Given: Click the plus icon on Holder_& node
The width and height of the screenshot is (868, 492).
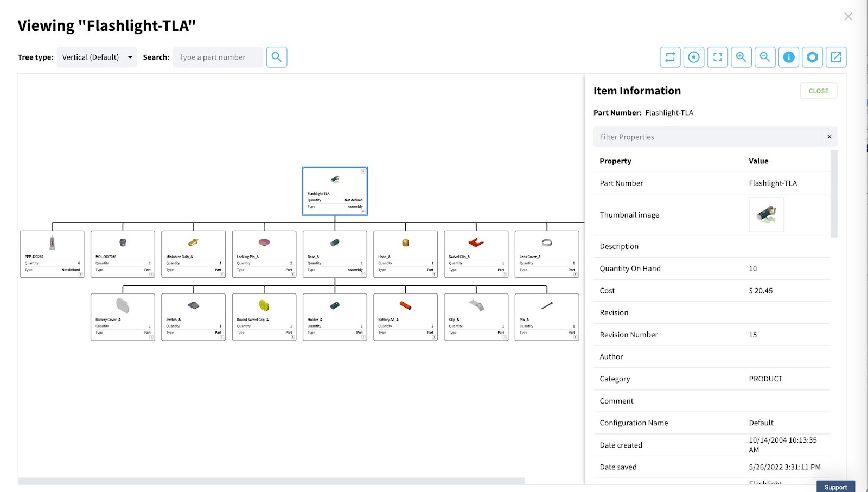Looking at the screenshot, I should (x=363, y=337).
